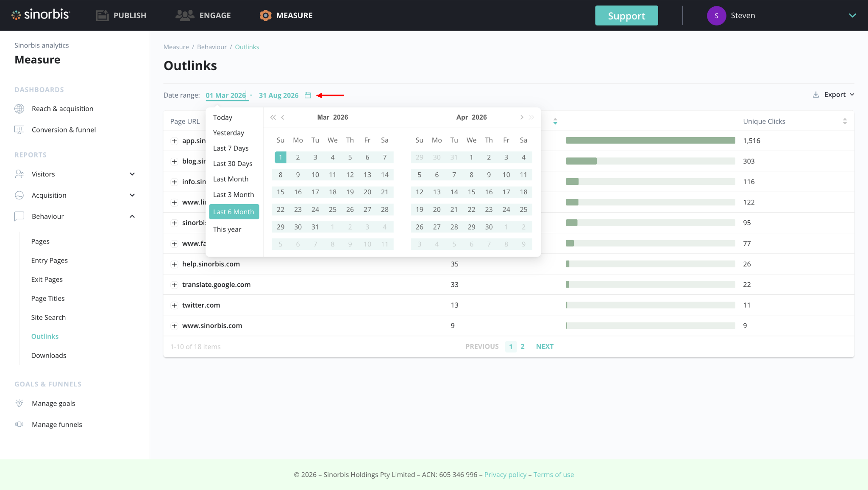This screenshot has height=490, width=868.
Task: Pick March 15 in the calendar
Action: [281, 192]
